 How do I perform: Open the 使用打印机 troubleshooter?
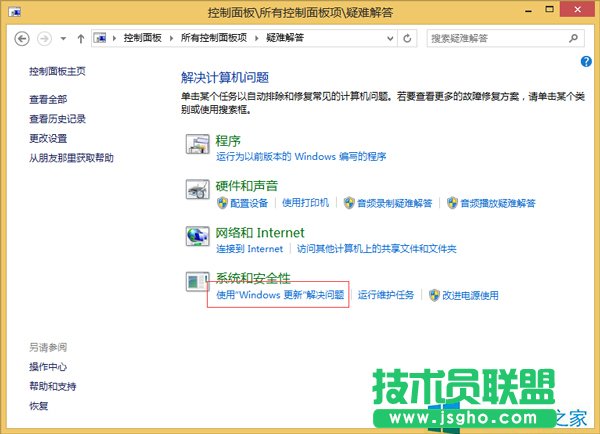[305, 203]
